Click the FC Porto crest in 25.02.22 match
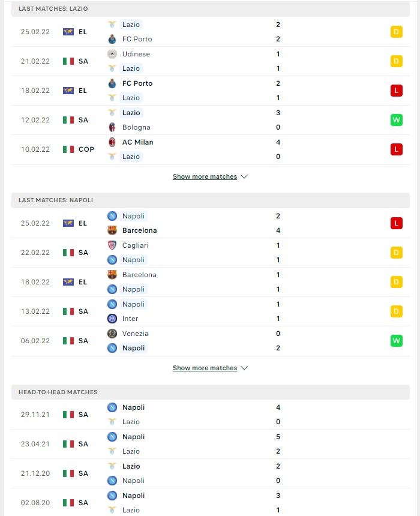Viewport: 420px width, 516px height. tap(112, 39)
